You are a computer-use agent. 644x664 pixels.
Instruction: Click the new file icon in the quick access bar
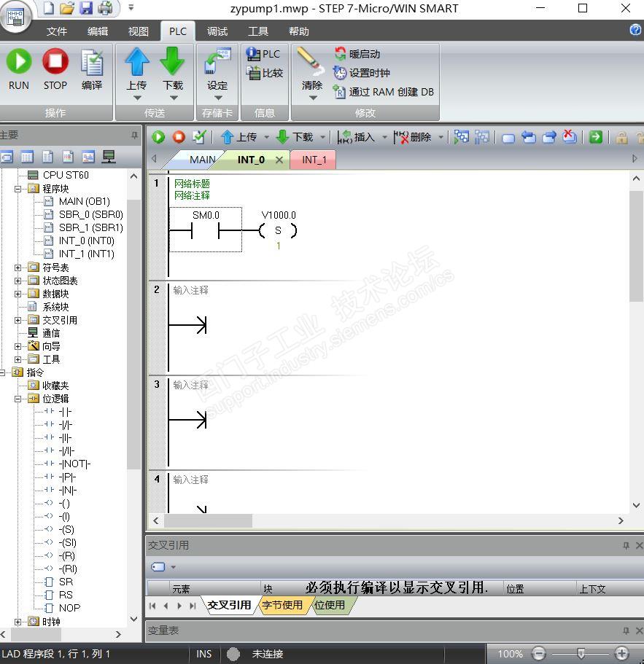(49, 8)
